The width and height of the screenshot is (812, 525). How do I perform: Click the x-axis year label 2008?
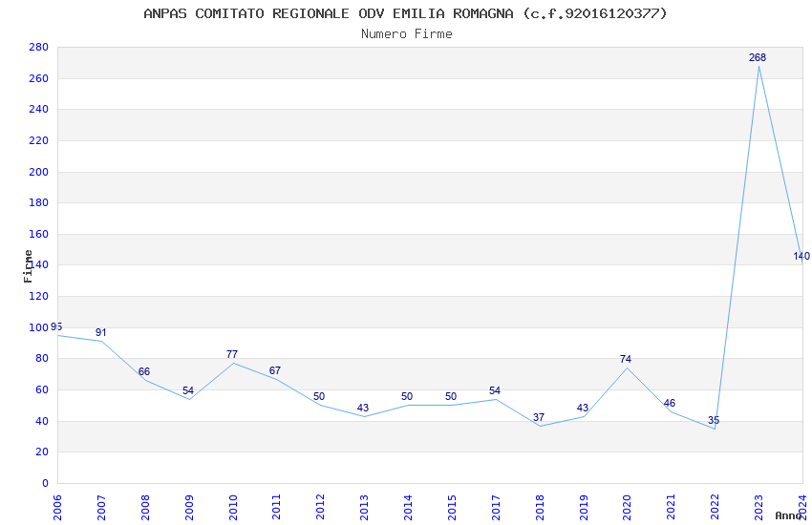(x=145, y=507)
